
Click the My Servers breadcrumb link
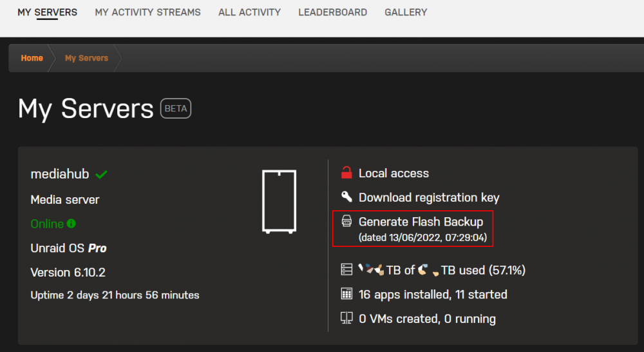pos(87,58)
